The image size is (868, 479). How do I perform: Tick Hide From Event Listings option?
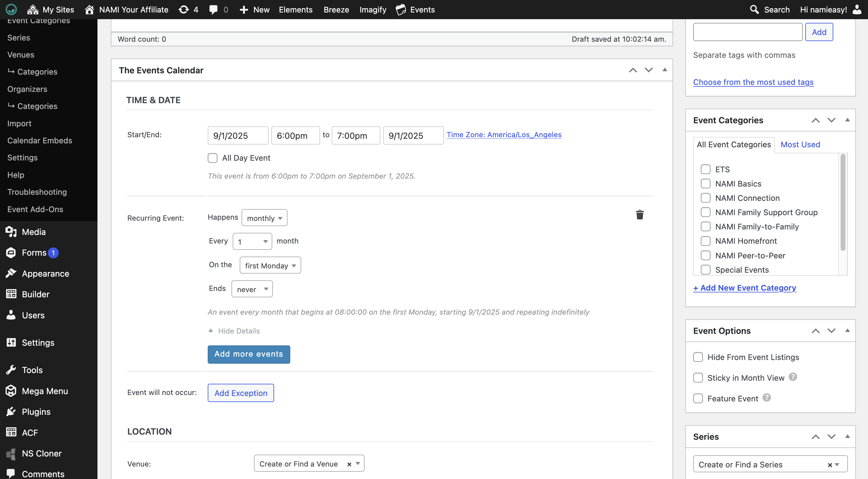pos(698,357)
